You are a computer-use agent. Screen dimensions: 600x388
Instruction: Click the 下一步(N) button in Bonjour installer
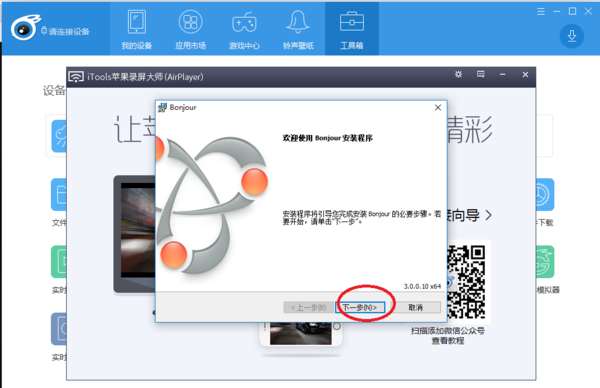coord(360,307)
